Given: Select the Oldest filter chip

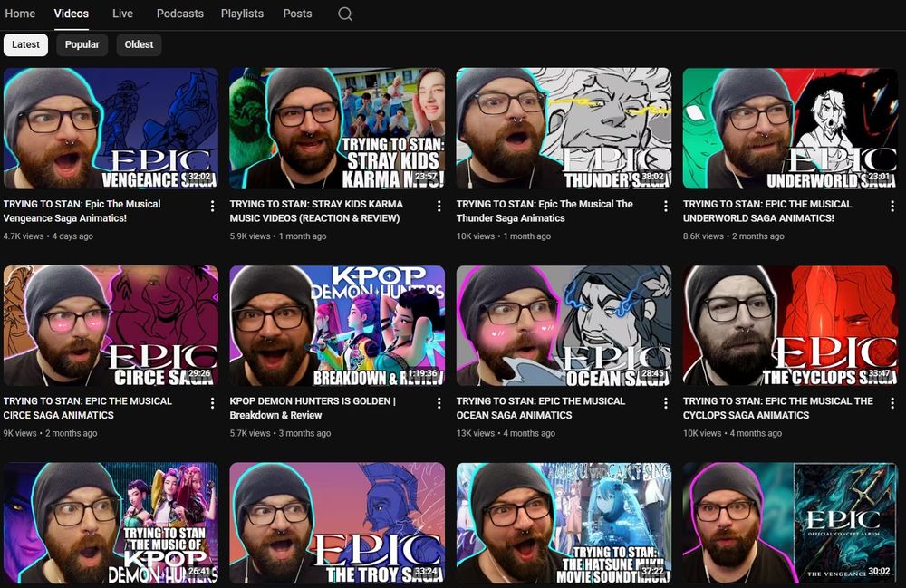Looking at the screenshot, I should (x=139, y=44).
